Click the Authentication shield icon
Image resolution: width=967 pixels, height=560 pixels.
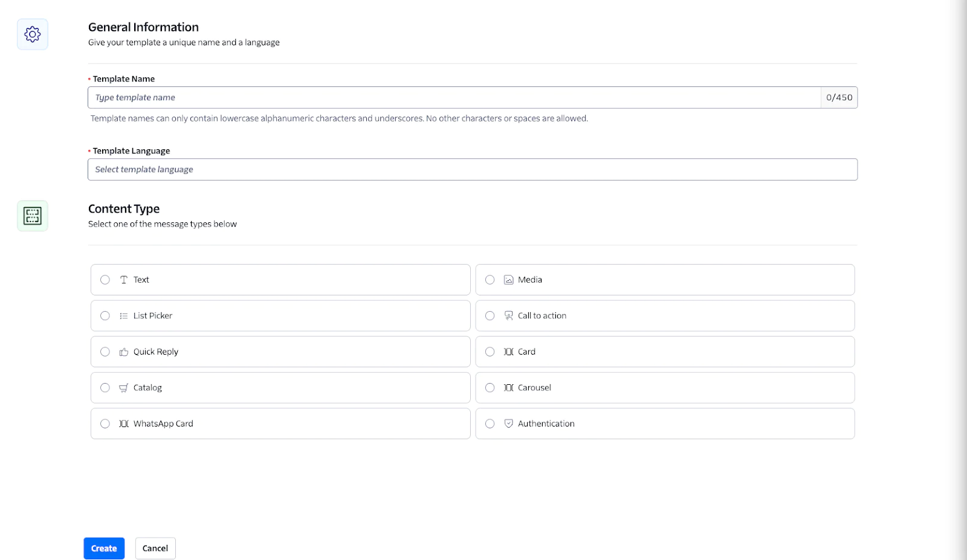509,423
